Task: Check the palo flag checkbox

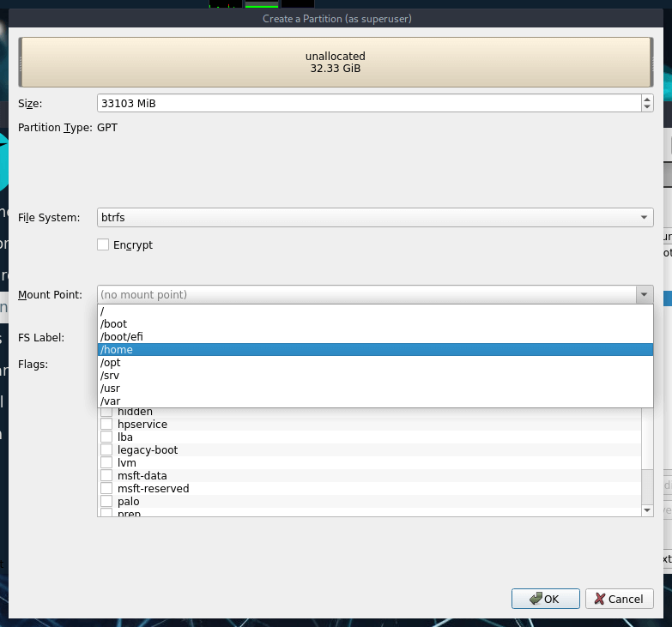Action: [x=107, y=502]
